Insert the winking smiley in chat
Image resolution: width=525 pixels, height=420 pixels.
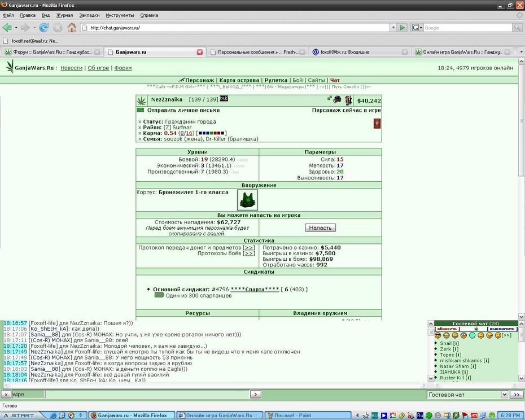498,335
